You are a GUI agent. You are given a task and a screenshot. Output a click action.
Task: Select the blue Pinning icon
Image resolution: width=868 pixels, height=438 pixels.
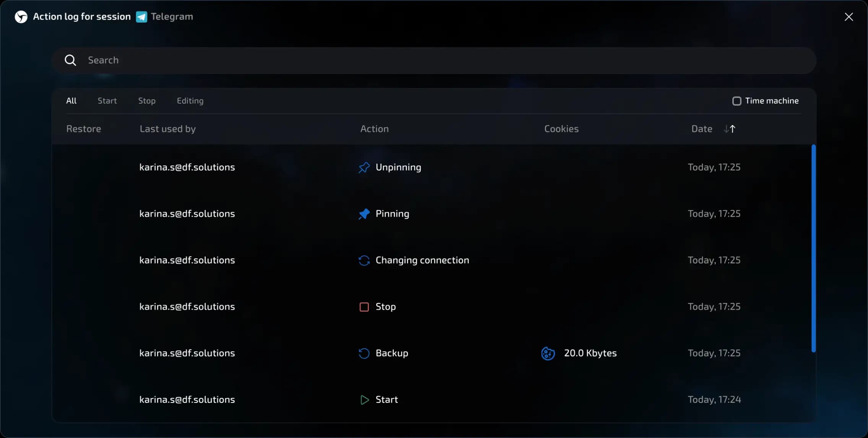coord(364,214)
